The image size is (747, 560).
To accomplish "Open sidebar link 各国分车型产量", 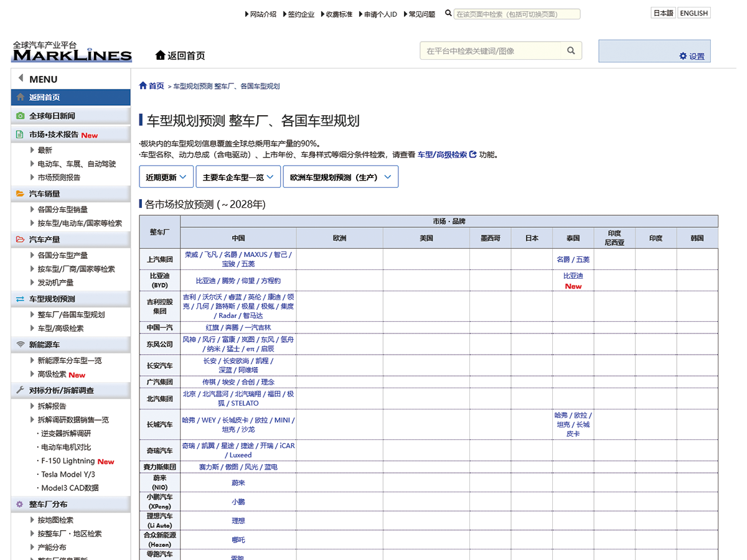I will 62,255.
